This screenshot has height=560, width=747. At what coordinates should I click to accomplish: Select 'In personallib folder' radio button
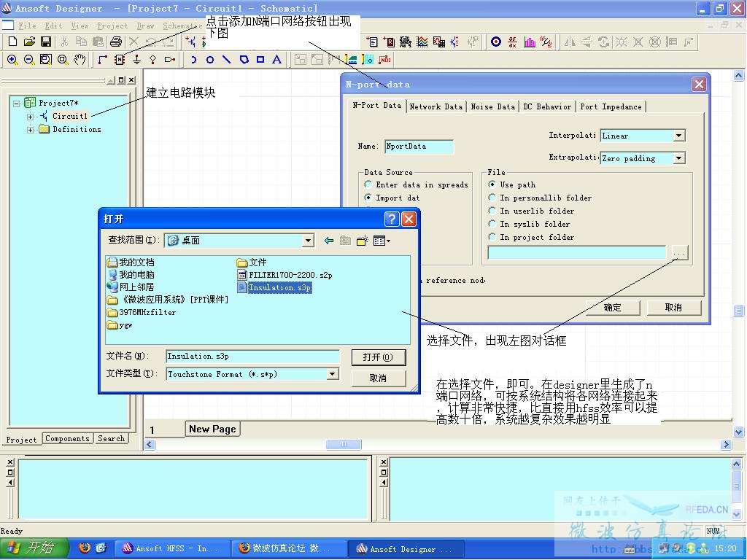pos(492,197)
